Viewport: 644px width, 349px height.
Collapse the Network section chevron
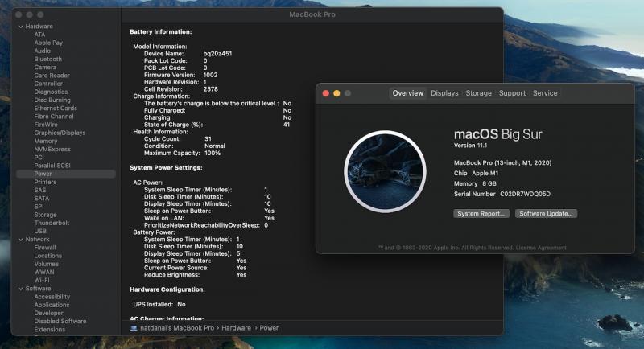point(21,240)
